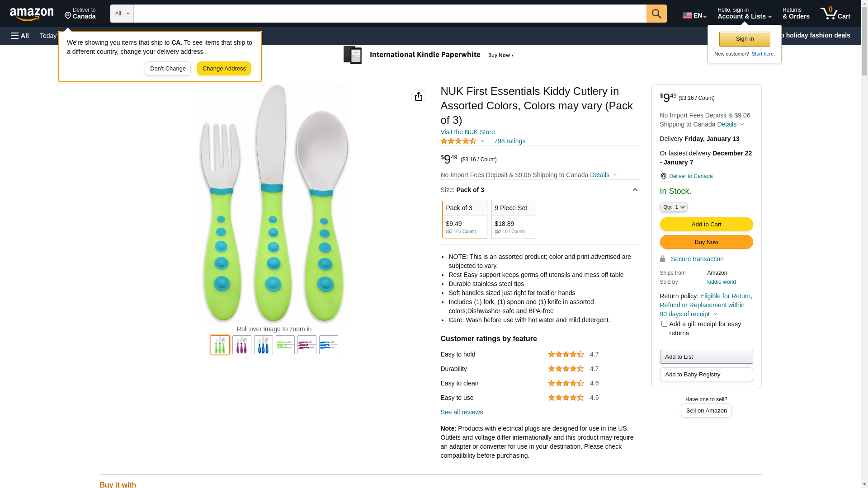Image resolution: width=868 pixels, height=488 pixels.
Task: Click the search magnifier button
Action: (x=656, y=14)
